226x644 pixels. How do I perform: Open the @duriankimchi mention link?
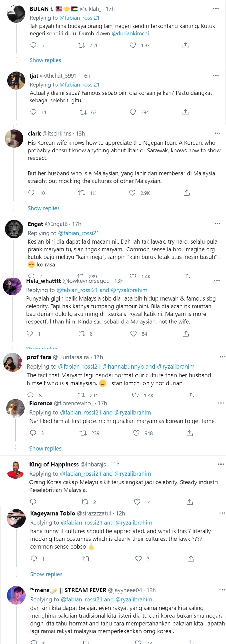point(130,34)
